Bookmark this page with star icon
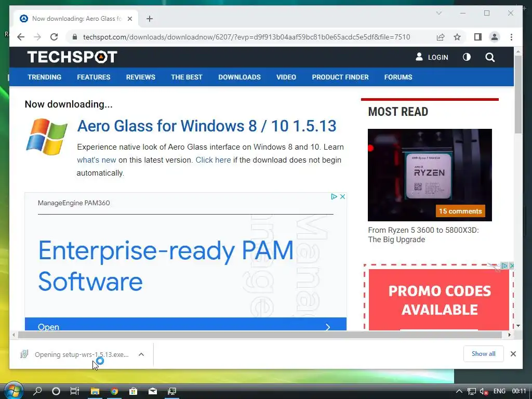This screenshot has height=399, width=532. point(457,37)
